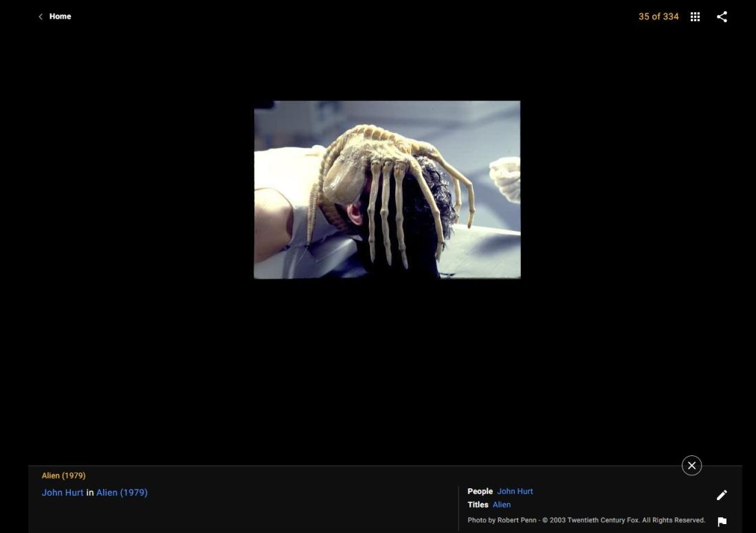Image resolution: width=756 pixels, height=533 pixels.
Task: Click the Alien facehugger photo
Action: click(387, 190)
